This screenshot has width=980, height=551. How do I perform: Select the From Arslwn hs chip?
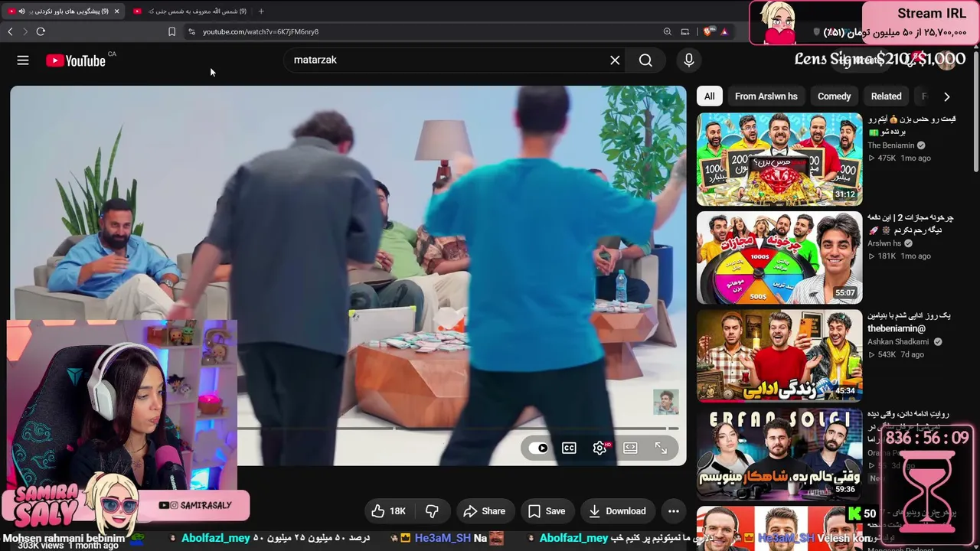click(766, 96)
